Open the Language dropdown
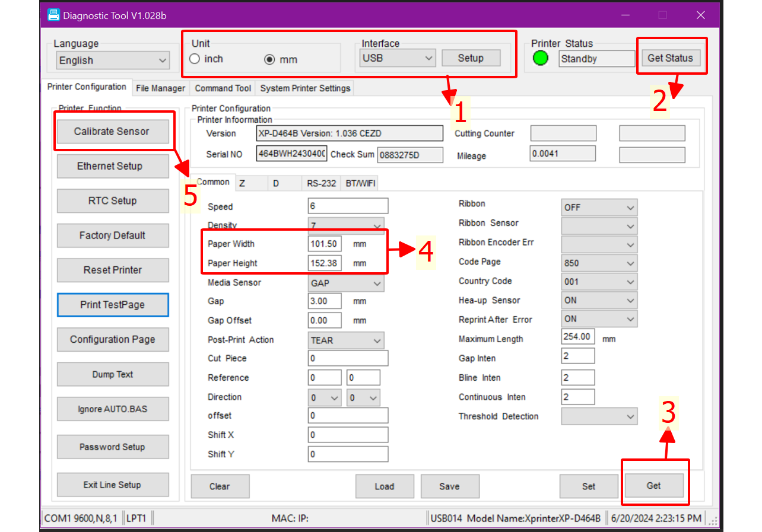This screenshot has width=762, height=532. (x=113, y=60)
